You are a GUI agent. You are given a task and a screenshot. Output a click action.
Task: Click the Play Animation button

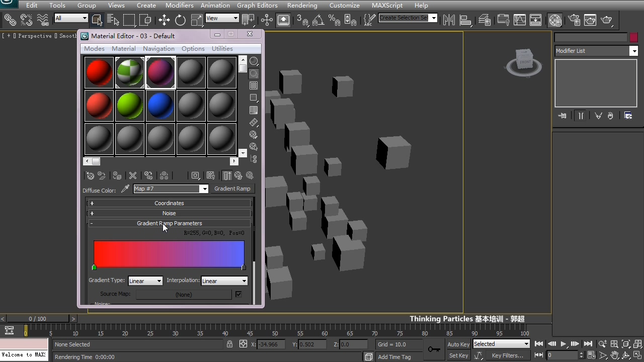[x=563, y=344]
